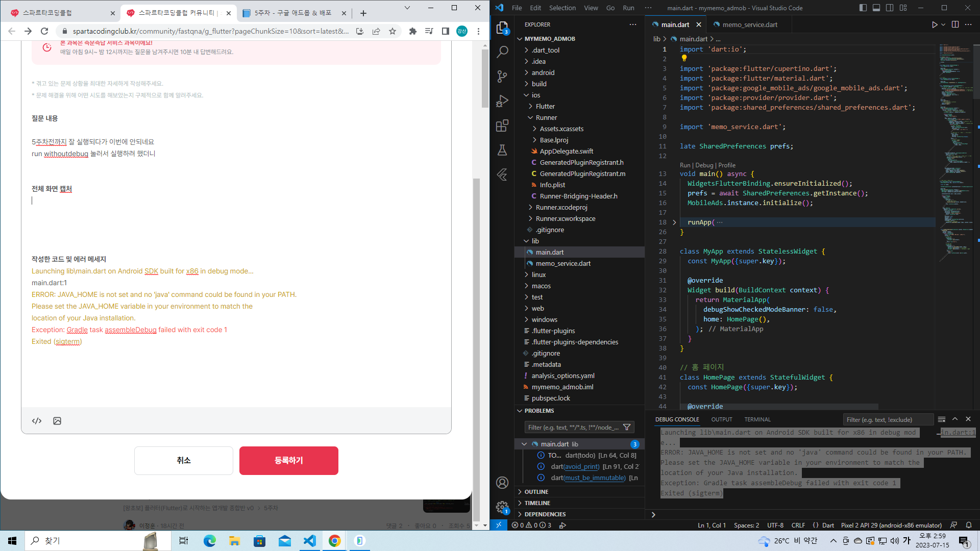The height and width of the screenshot is (551, 980).
Task: Open Chrome three-dot menu
Action: coord(478,31)
